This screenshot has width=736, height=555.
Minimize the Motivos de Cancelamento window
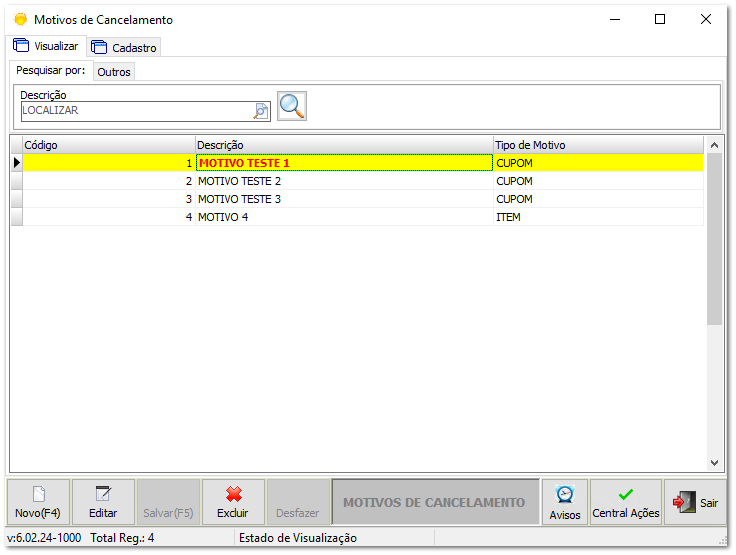(615, 19)
